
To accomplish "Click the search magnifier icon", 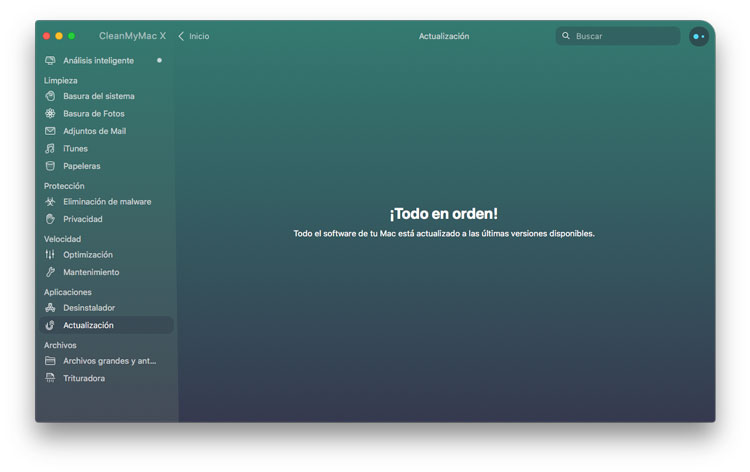I will tap(566, 36).
